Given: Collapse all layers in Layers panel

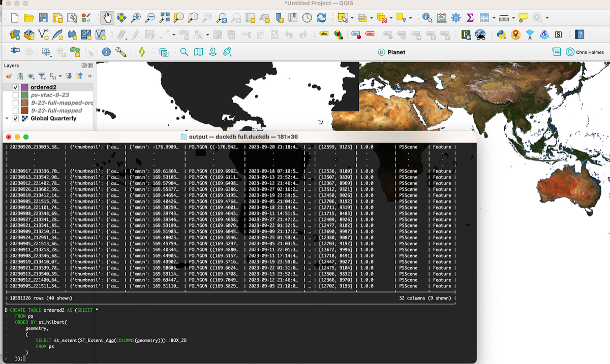Looking at the screenshot, I should coord(79,76).
